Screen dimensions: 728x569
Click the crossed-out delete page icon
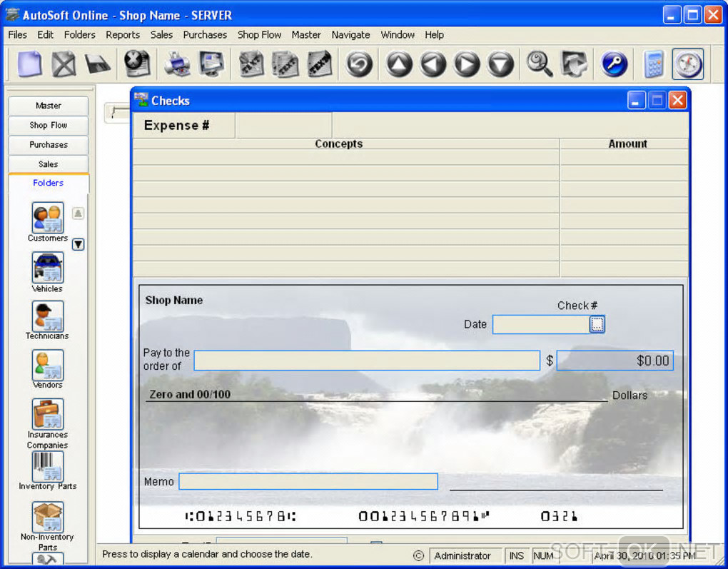(64, 64)
